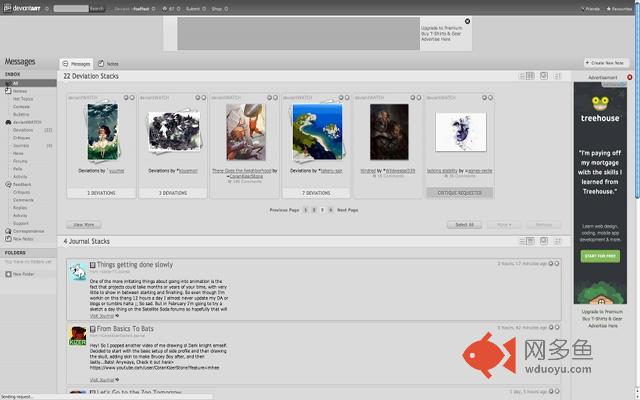Click START FOR FREE in the Treehouse ad
The height and width of the screenshot is (400, 640).
point(600,256)
